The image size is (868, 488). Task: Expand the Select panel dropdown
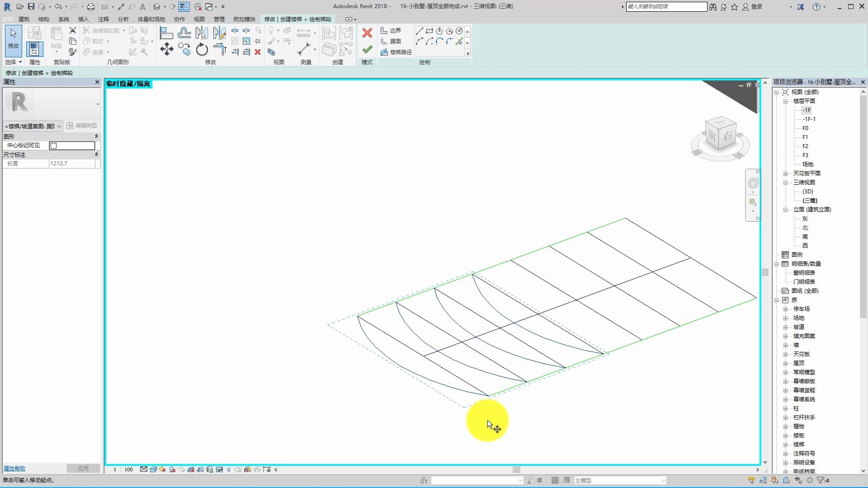click(x=14, y=62)
